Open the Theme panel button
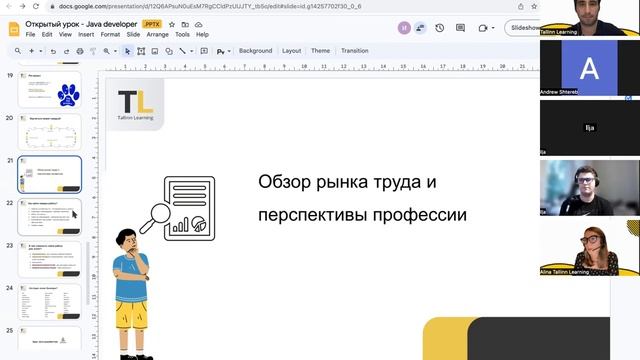The width and height of the screenshot is (640, 360). click(320, 51)
